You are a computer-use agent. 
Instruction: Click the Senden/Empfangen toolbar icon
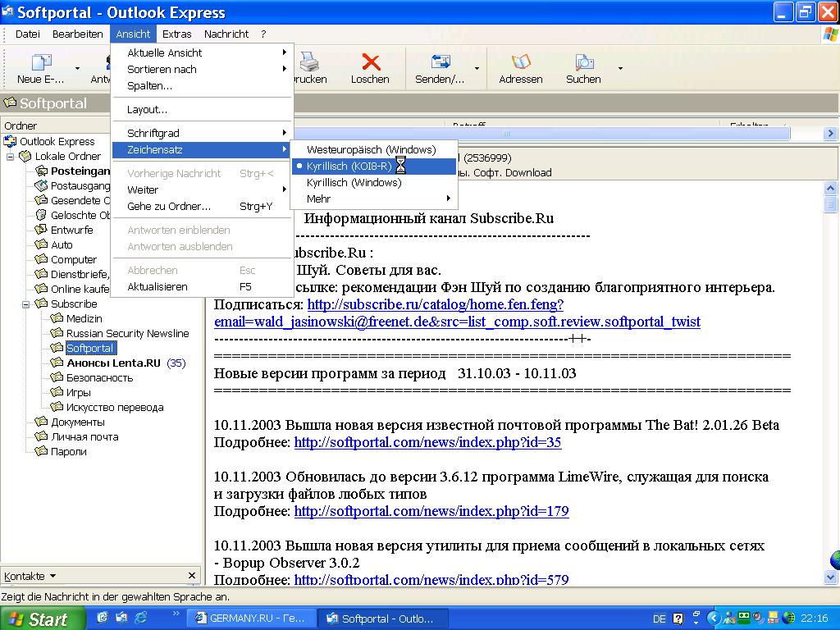441,62
